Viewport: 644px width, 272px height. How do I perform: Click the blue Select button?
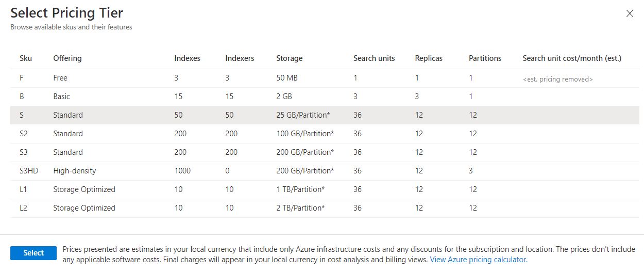pyautogui.click(x=33, y=253)
